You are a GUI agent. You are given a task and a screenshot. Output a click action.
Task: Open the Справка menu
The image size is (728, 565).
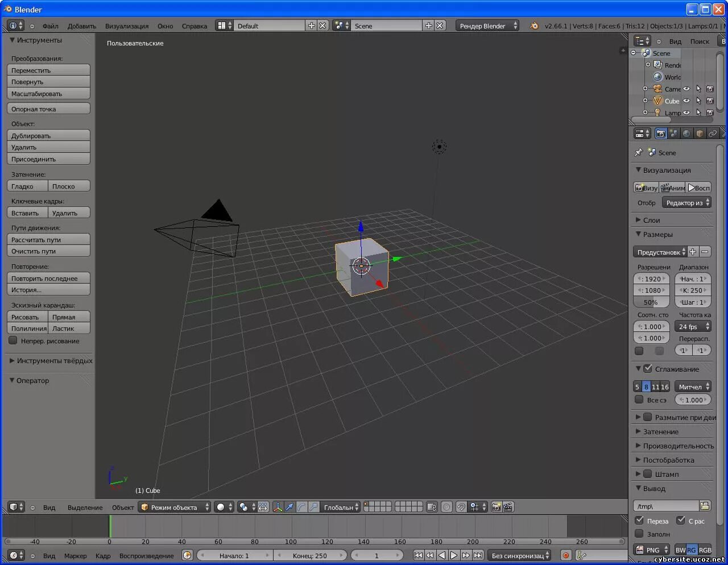[195, 26]
